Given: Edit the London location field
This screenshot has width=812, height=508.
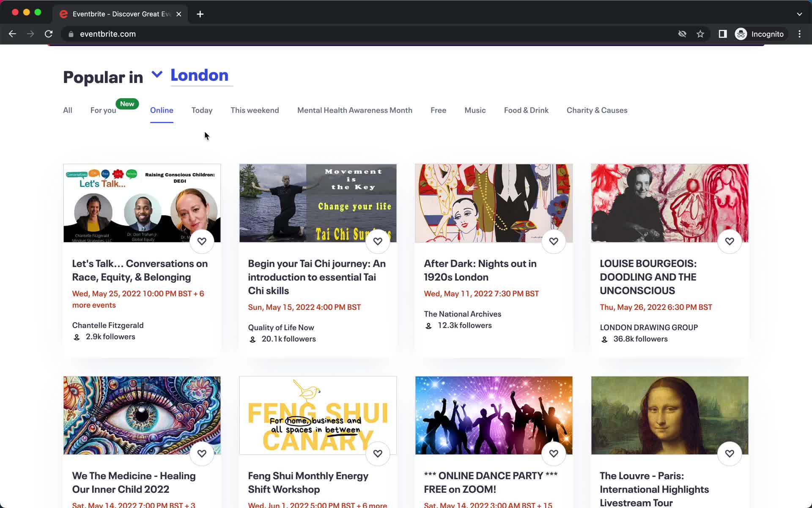Looking at the screenshot, I should click(x=202, y=76).
